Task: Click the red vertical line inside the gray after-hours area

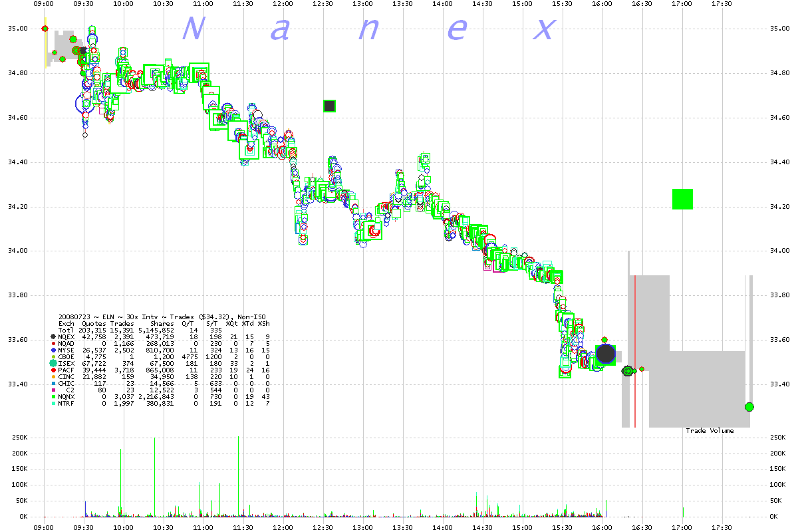Action: pos(635,351)
